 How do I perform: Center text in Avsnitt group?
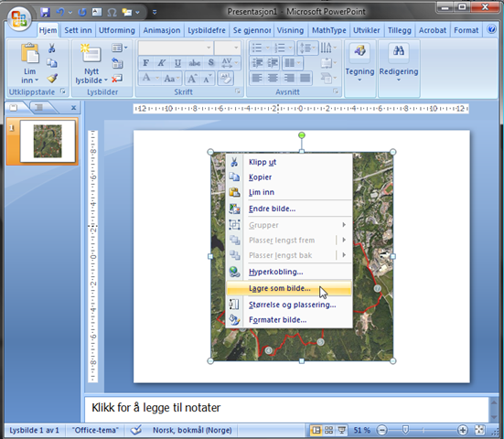tap(273, 78)
